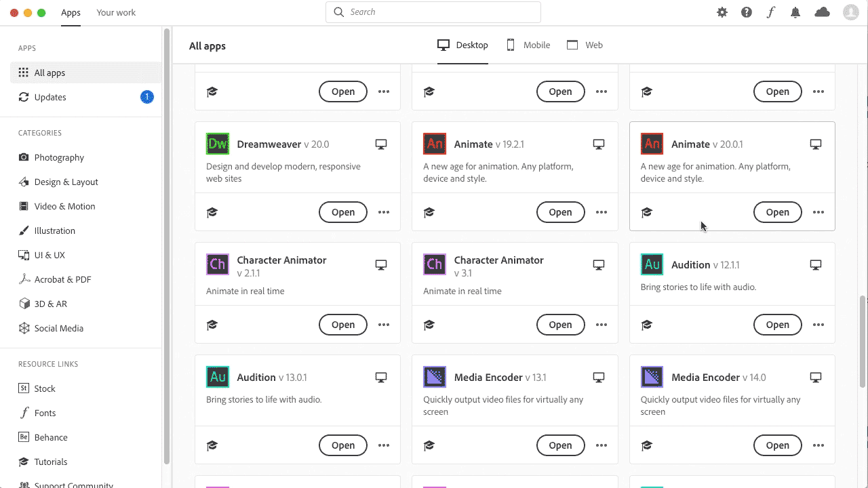Click the Animate v 20.0.1 app icon
This screenshot has height=488, width=868.
652,144
